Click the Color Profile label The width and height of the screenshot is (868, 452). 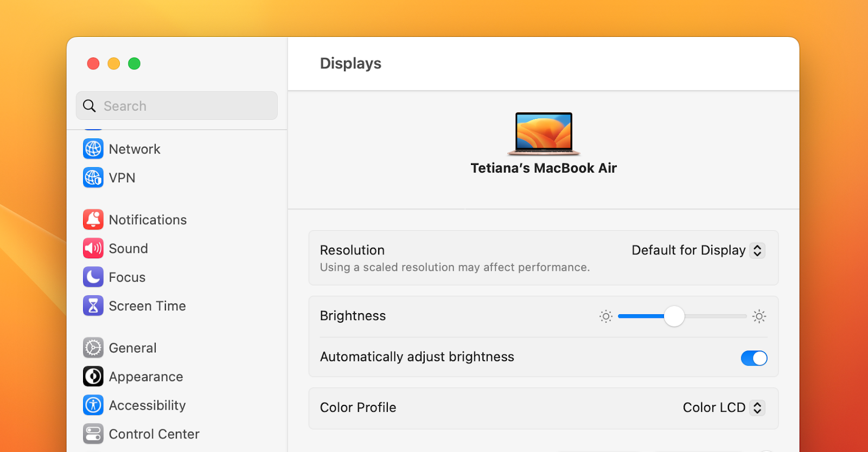tap(358, 408)
